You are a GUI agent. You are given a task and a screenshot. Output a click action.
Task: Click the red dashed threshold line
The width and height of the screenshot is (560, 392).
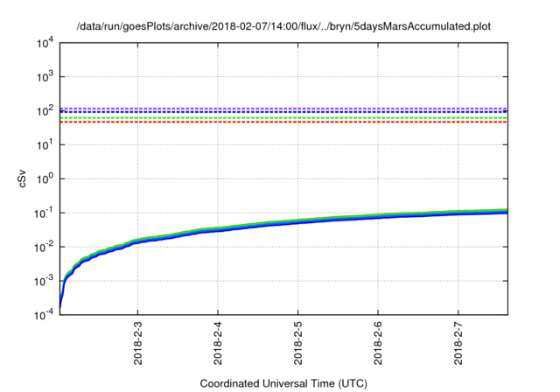[283, 122]
